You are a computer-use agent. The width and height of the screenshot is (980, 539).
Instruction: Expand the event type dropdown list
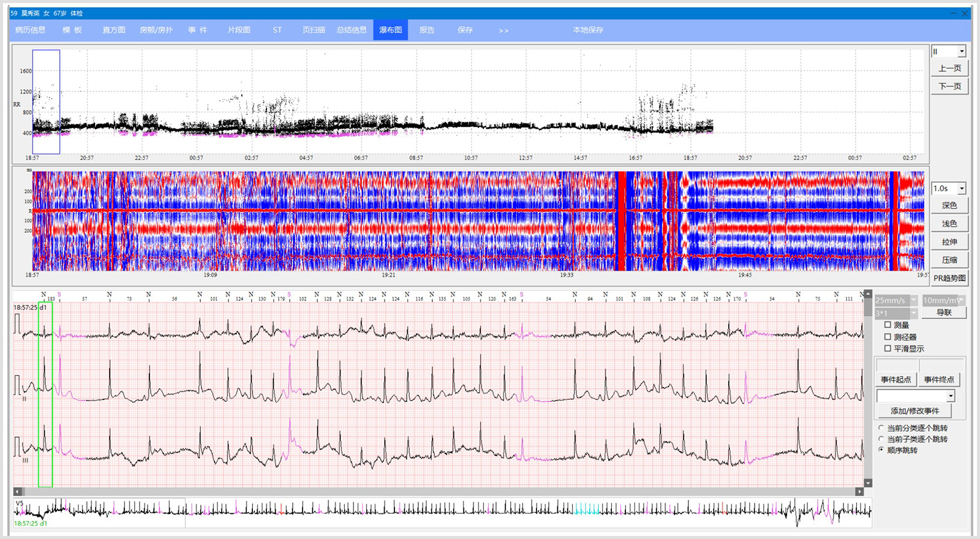(951, 396)
